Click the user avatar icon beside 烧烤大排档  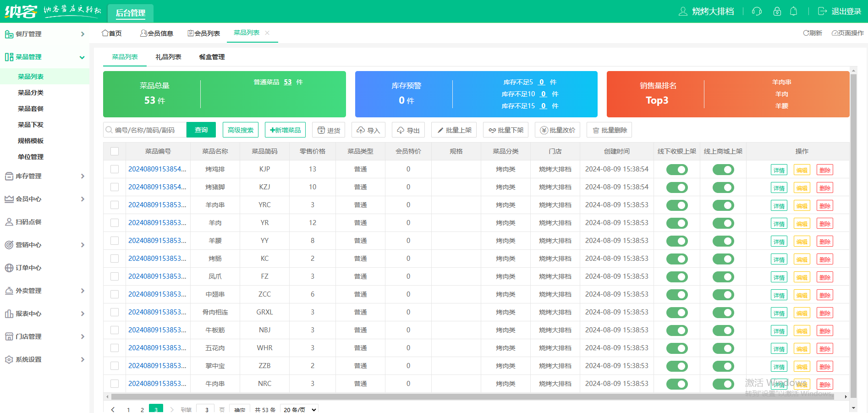coord(683,11)
